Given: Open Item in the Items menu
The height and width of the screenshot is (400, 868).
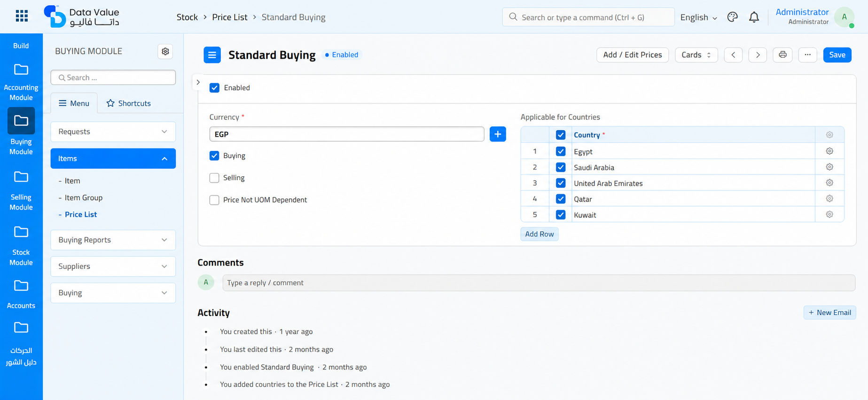Looking at the screenshot, I should 72,180.
